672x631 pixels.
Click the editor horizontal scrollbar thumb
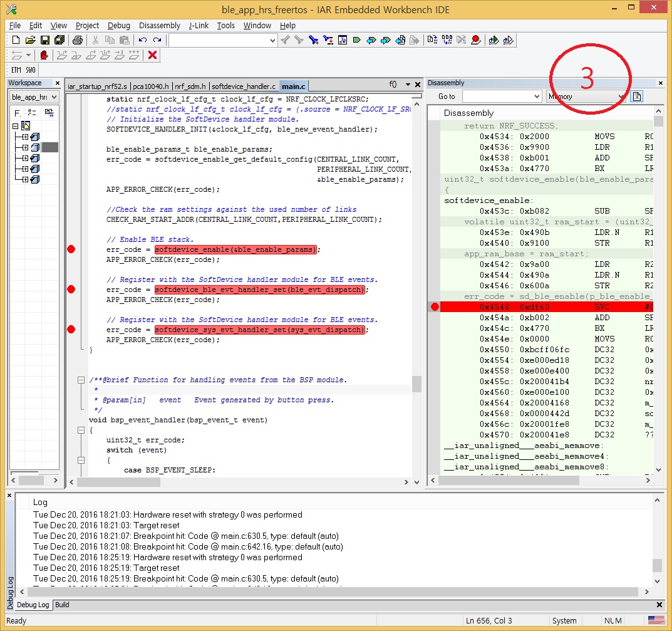119,482
